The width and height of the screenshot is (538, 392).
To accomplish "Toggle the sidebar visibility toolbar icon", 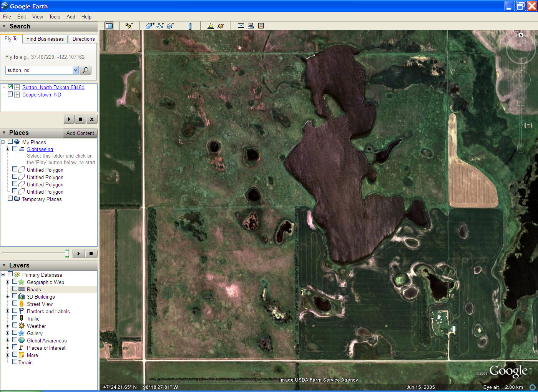I will click(x=109, y=26).
